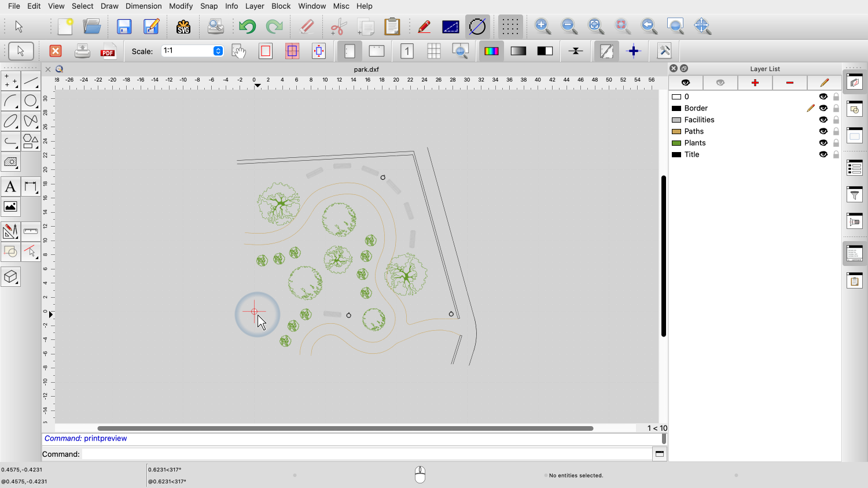Select the circle drawing tool
The width and height of the screenshot is (868, 488).
[x=31, y=101]
